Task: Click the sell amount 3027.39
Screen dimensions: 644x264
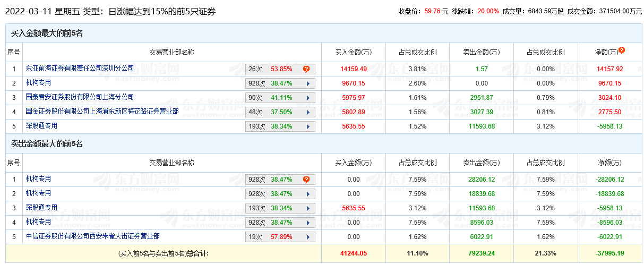Action: 482,112
